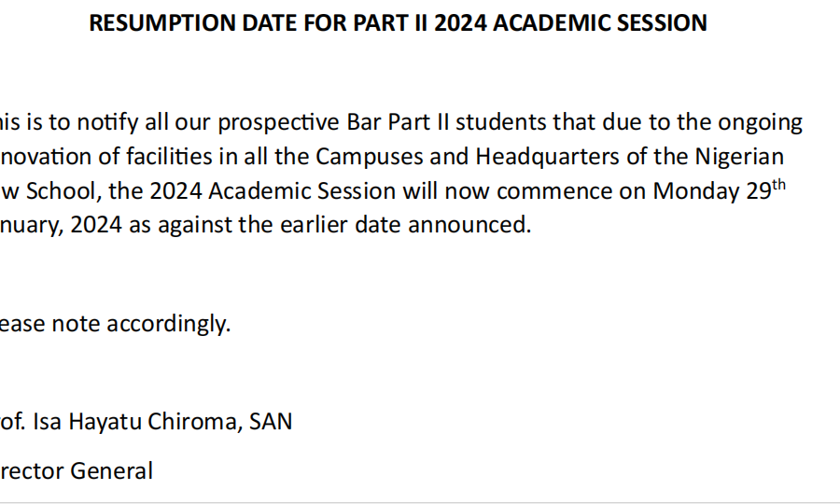840x504 pixels.
Task: Click the word 'General' in the signatory title
Action: tap(111, 471)
